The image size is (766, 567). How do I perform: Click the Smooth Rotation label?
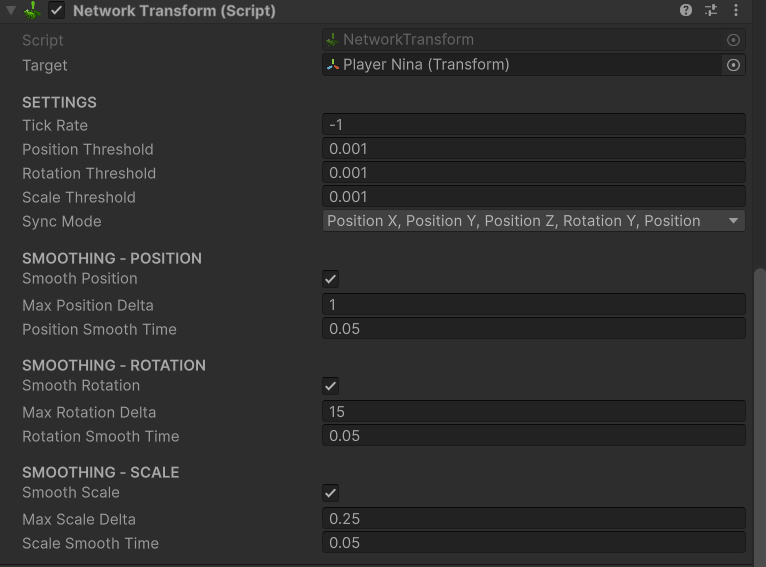click(81, 386)
